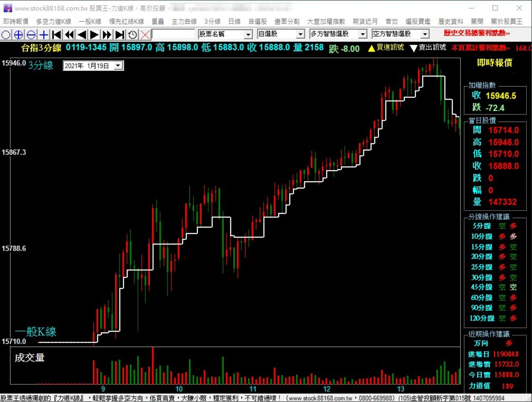532x402 pixels.
Task: Open the 多方智慧選股 dropdown
Action: tap(362, 34)
